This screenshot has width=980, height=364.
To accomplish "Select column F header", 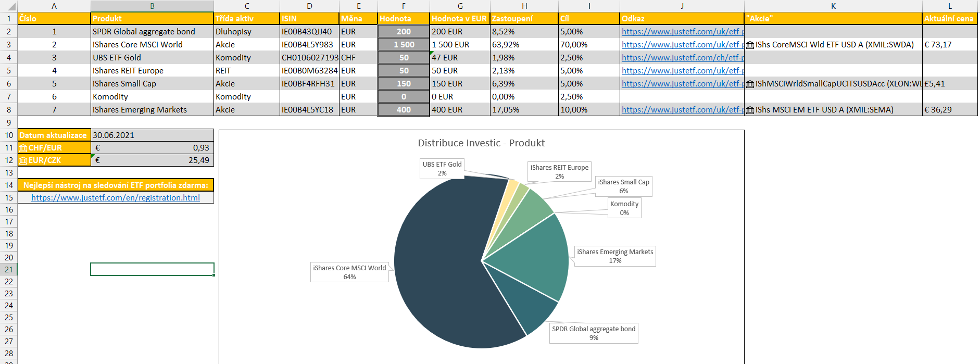I will pyautogui.click(x=404, y=6).
